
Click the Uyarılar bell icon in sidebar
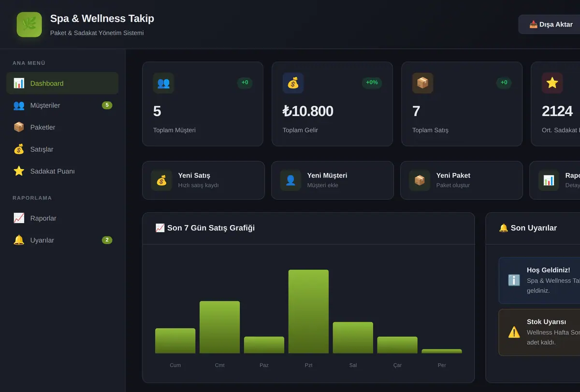pos(19,240)
